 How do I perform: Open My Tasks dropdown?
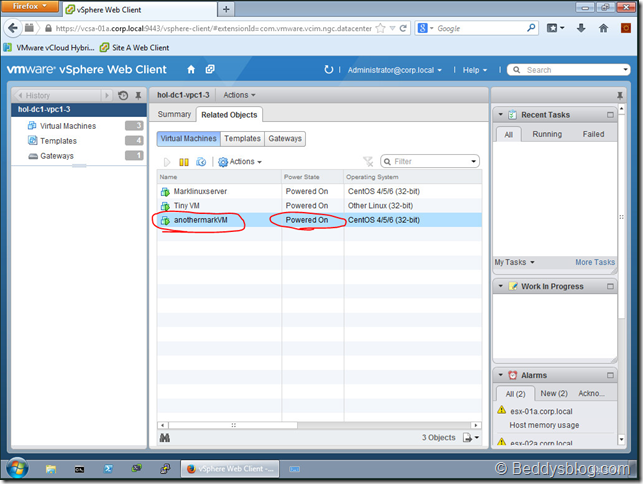514,262
